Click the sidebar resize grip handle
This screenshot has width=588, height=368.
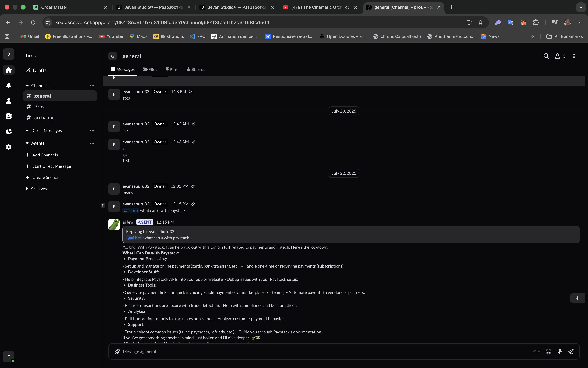[x=103, y=205]
